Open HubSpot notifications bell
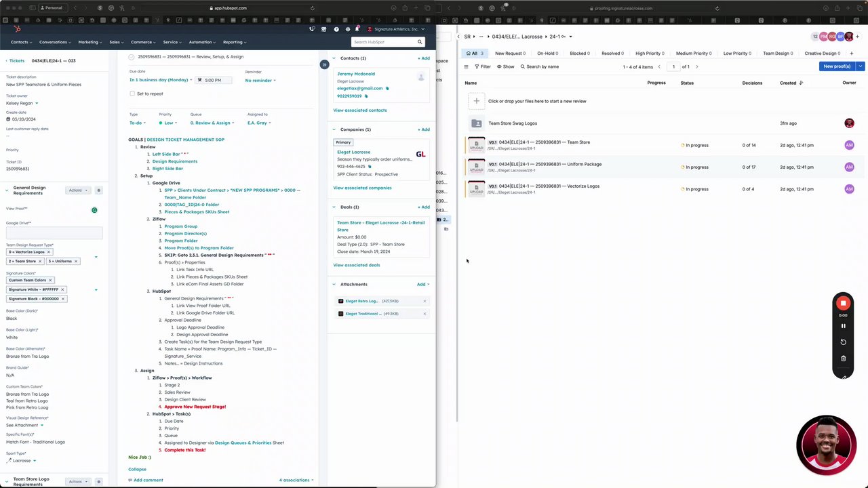868x488 pixels. coord(357,29)
